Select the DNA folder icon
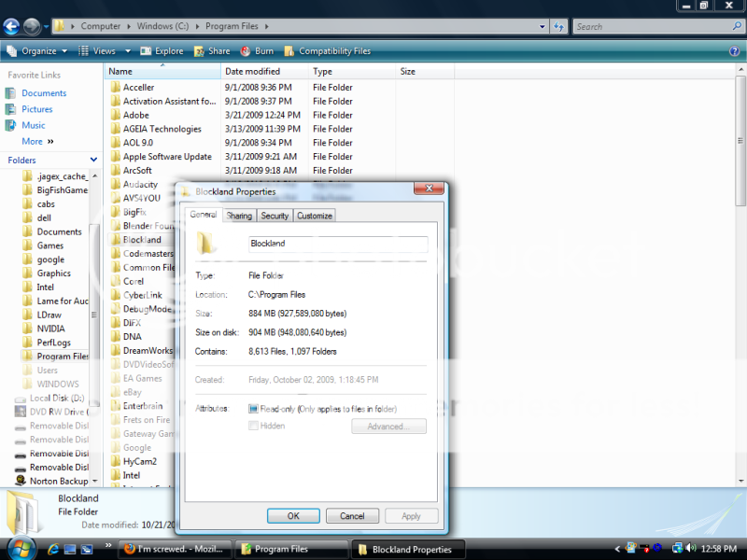The height and width of the screenshot is (560, 747). pos(115,336)
